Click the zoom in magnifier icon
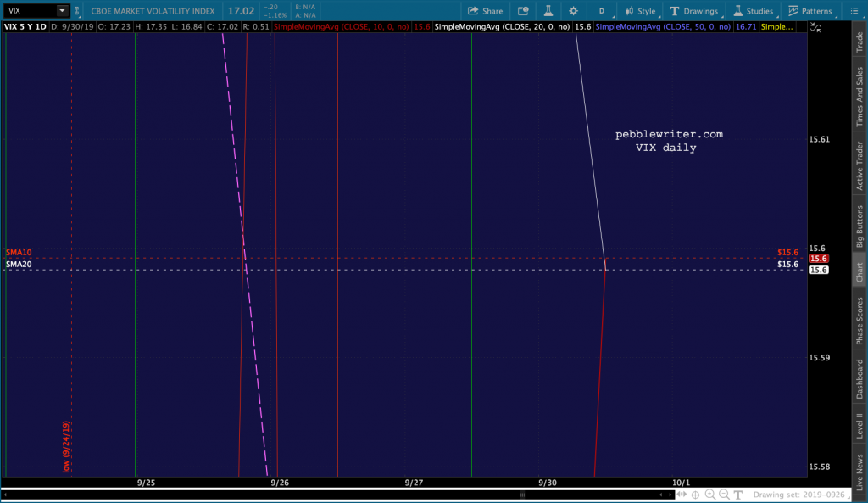Viewport: 868px width, 503px height. pyautogui.click(x=709, y=495)
